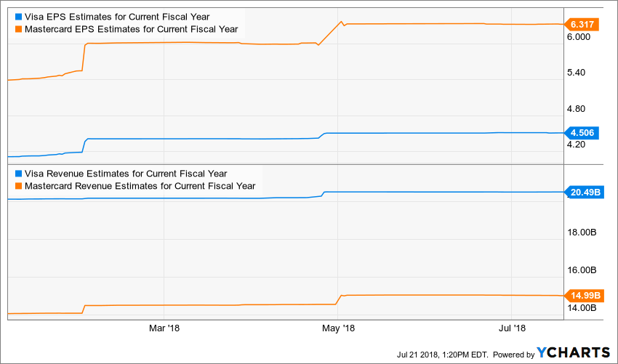Click the blue Visa Revenue legend swatch

19,174
